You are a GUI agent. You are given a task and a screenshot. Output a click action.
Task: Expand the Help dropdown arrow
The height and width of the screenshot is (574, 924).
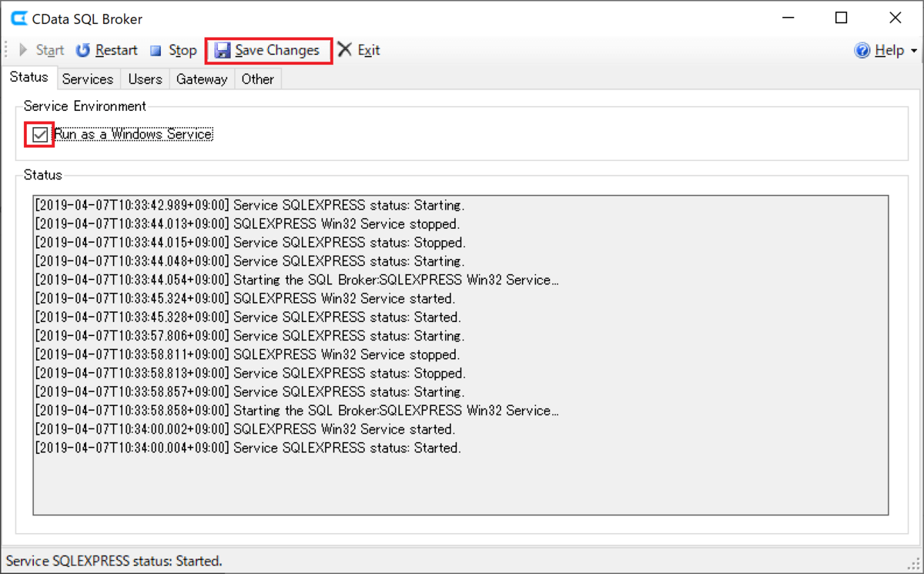[x=914, y=51]
